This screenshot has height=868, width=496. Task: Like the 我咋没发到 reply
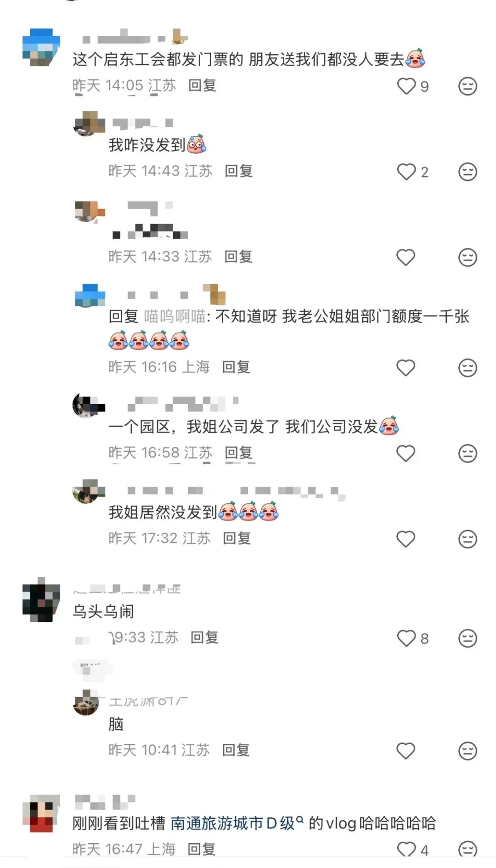(406, 172)
